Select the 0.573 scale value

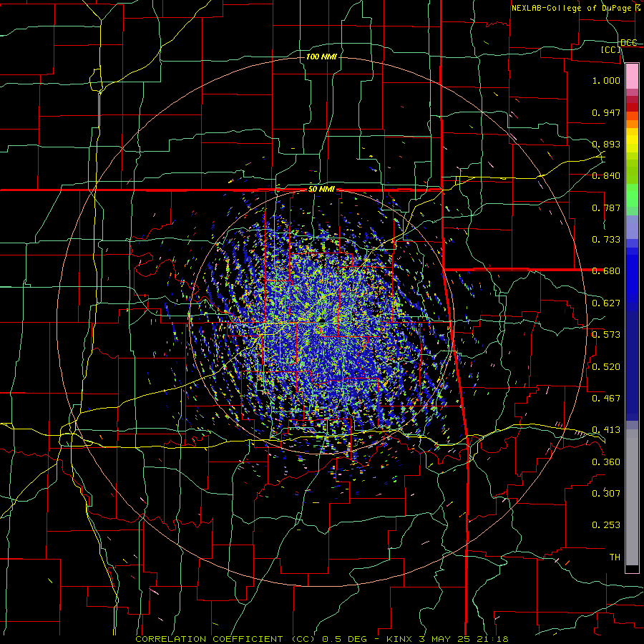tap(606, 335)
